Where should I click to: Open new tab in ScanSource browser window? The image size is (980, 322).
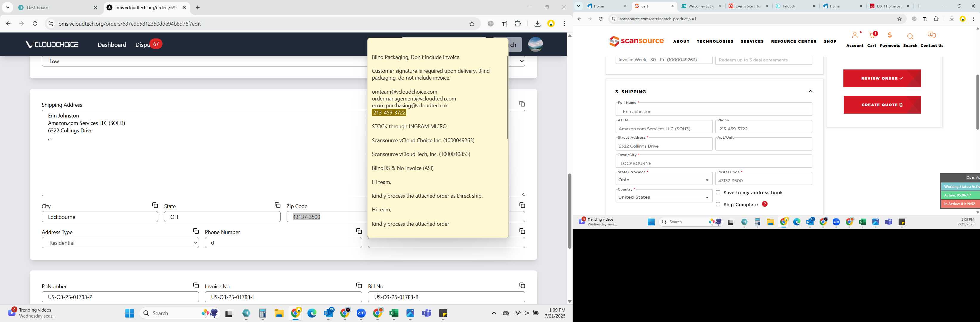[919, 6]
